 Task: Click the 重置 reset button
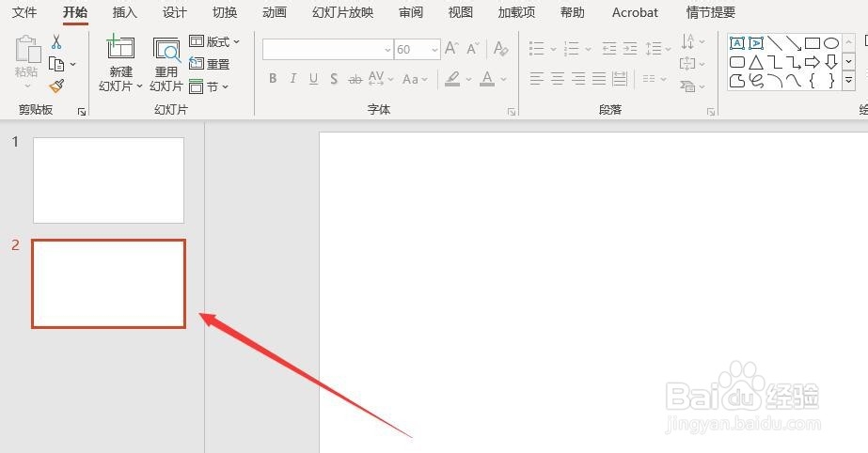point(210,64)
